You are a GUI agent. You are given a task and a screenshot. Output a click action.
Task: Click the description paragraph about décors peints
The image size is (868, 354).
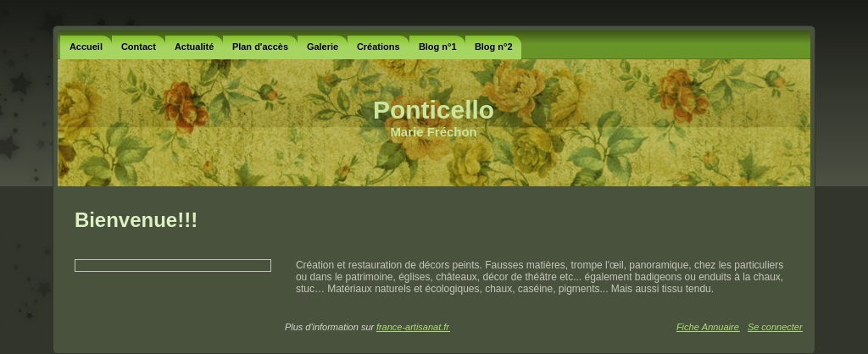pyautogui.click(x=540, y=277)
